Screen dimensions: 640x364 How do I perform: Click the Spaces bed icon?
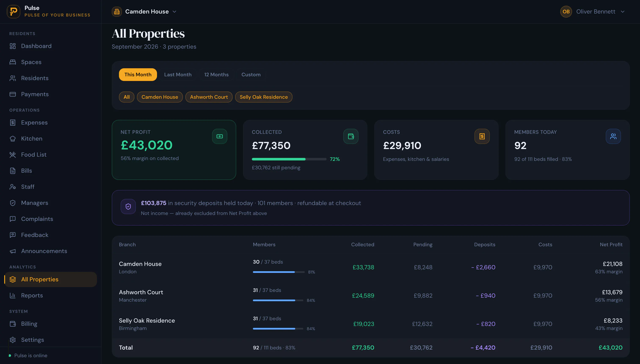[13, 62]
